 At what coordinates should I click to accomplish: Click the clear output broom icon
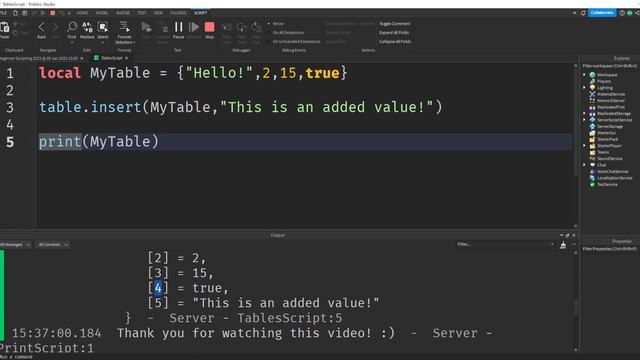[563, 245]
